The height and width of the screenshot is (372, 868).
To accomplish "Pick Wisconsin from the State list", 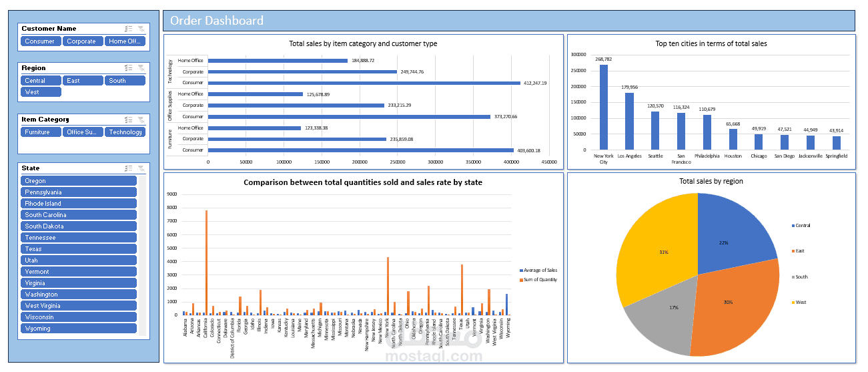I will 79,317.
